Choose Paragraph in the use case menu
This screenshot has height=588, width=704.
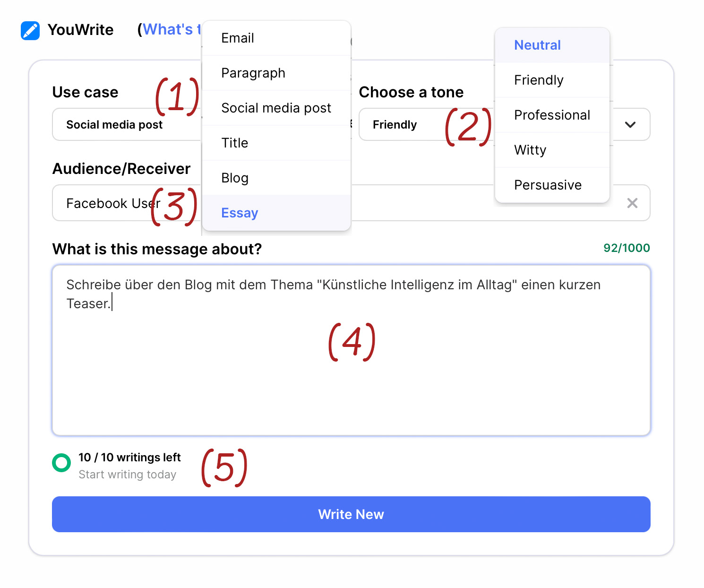276,73
